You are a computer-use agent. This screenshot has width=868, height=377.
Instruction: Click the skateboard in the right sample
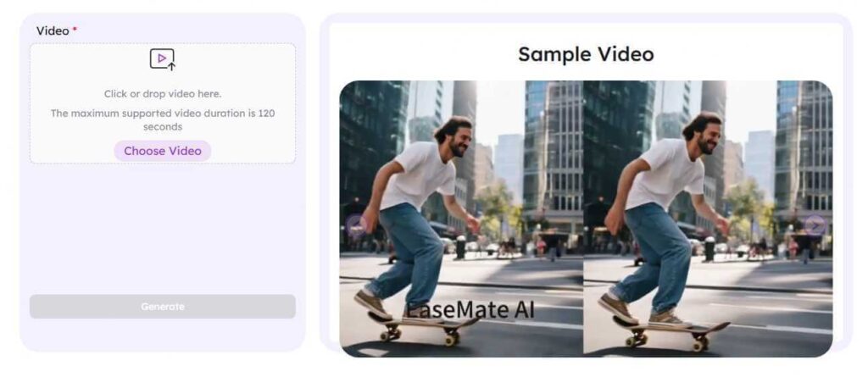point(670,330)
